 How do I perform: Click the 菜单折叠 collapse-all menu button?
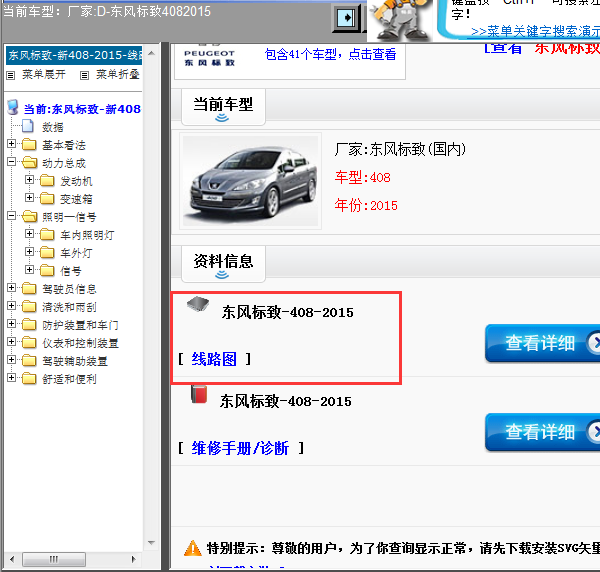[x=117, y=74]
